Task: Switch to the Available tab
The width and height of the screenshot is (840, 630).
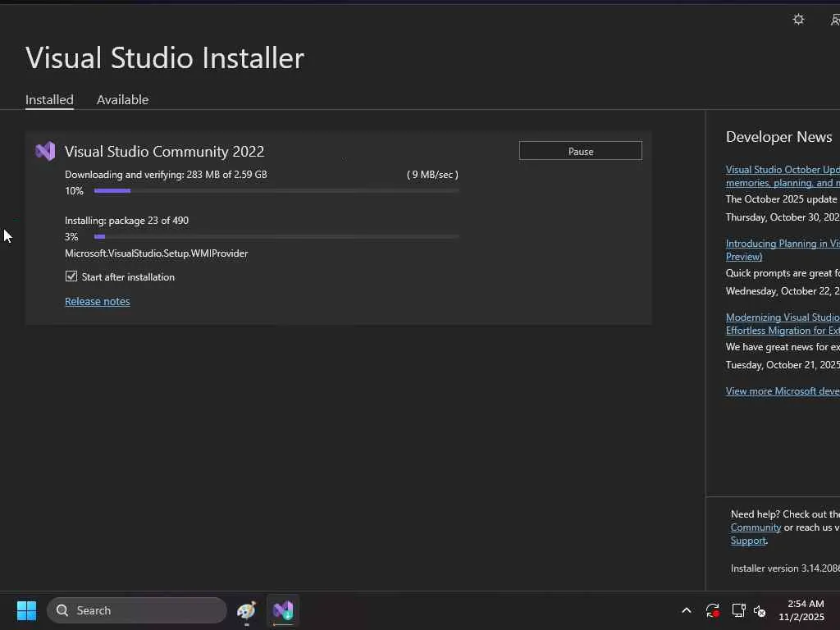Action: pos(123,99)
